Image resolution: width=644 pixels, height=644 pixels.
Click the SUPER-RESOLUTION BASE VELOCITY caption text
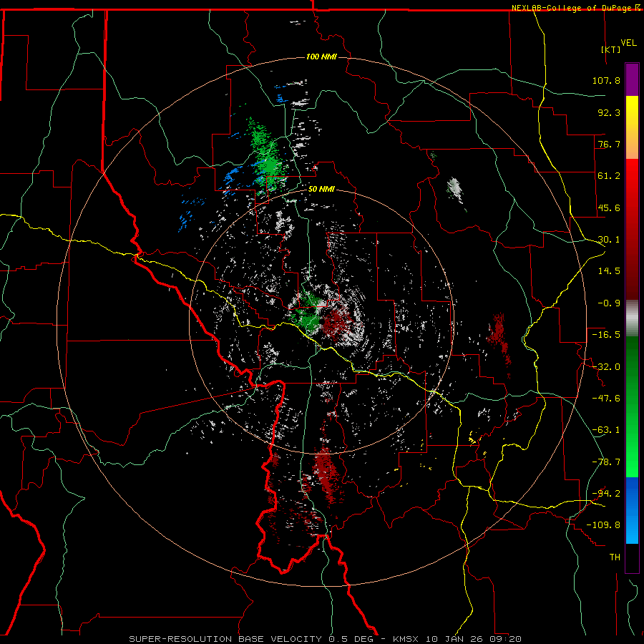click(x=227, y=639)
